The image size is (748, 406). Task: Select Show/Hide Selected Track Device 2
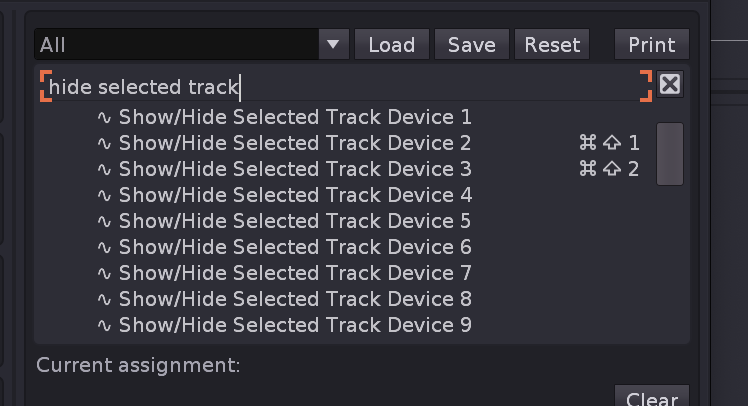[x=295, y=143]
